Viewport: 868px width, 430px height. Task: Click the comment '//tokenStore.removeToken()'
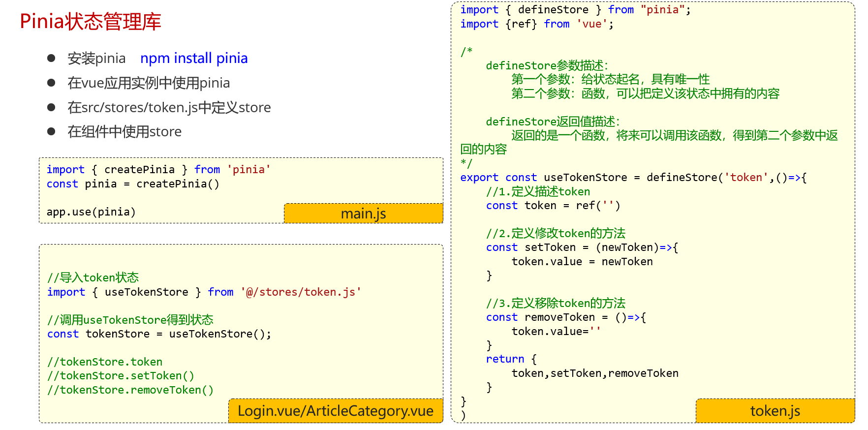pyautogui.click(x=130, y=390)
